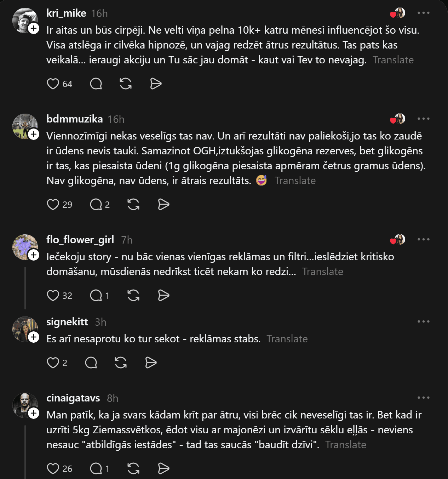Toggle like on flo_flower_girl's comment
448x479 pixels.
pos(53,295)
